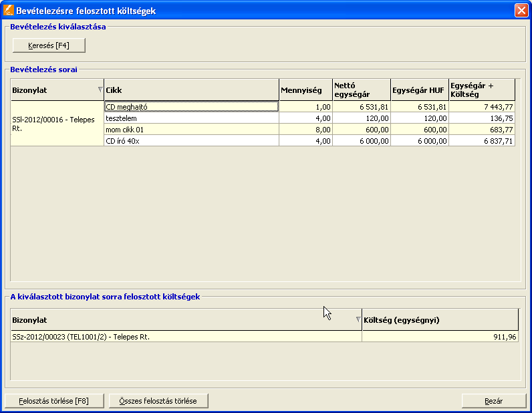Open filter arrow on lower Bizonylat column
The width and height of the screenshot is (532, 413).
click(358, 319)
